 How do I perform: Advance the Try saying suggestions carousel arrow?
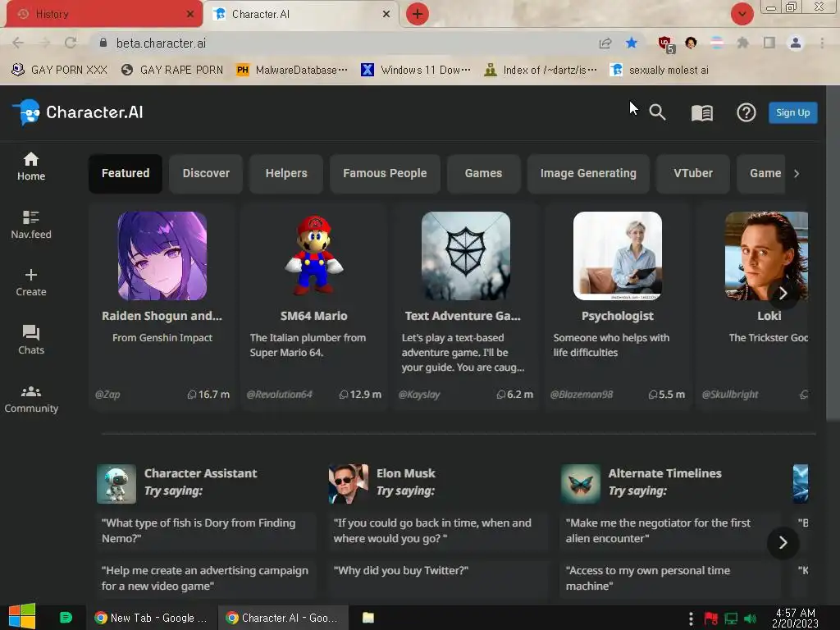click(x=783, y=543)
